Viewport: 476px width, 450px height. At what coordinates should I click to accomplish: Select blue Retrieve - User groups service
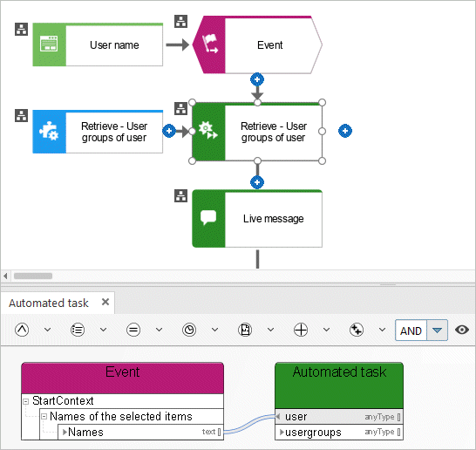tap(98, 132)
